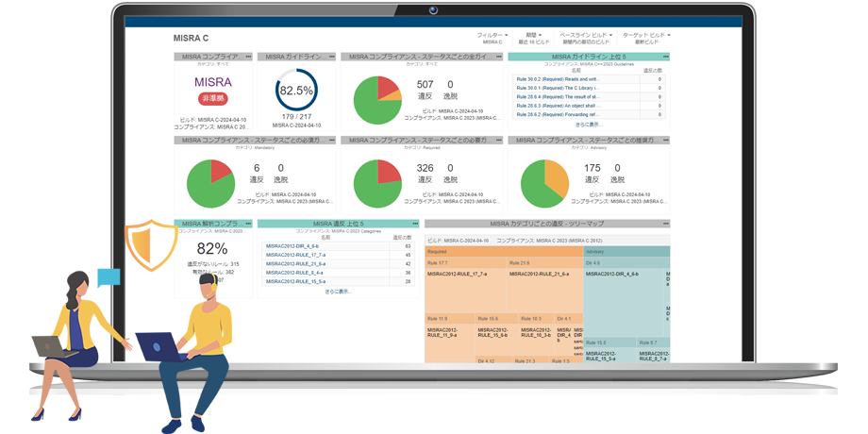Click the all-guidelines pie chart beside 507
Viewport: 868px width, 434px height.
coord(377,100)
